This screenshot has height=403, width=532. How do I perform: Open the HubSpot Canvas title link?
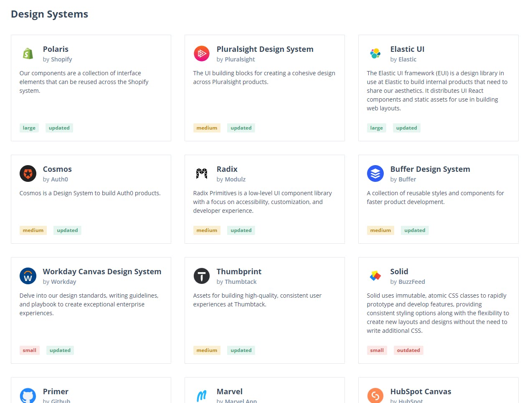tap(421, 391)
